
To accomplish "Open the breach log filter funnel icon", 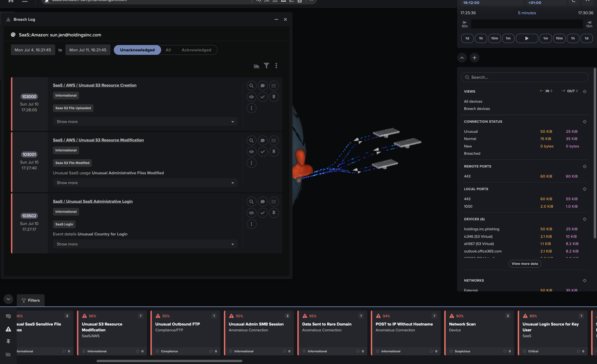I will coord(266,66).
